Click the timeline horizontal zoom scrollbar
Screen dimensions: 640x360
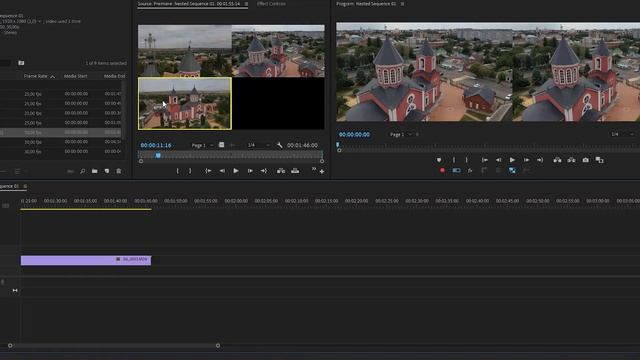[x=114, y=345]
